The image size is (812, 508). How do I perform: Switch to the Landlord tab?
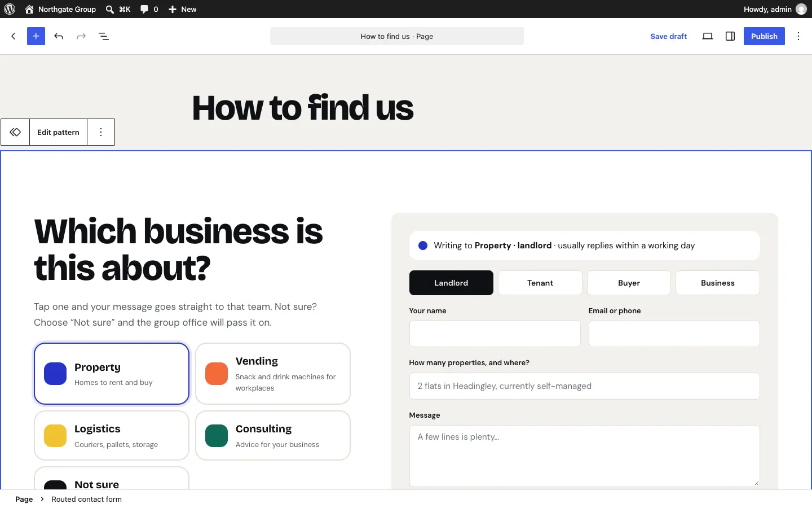tap(451, 283)
